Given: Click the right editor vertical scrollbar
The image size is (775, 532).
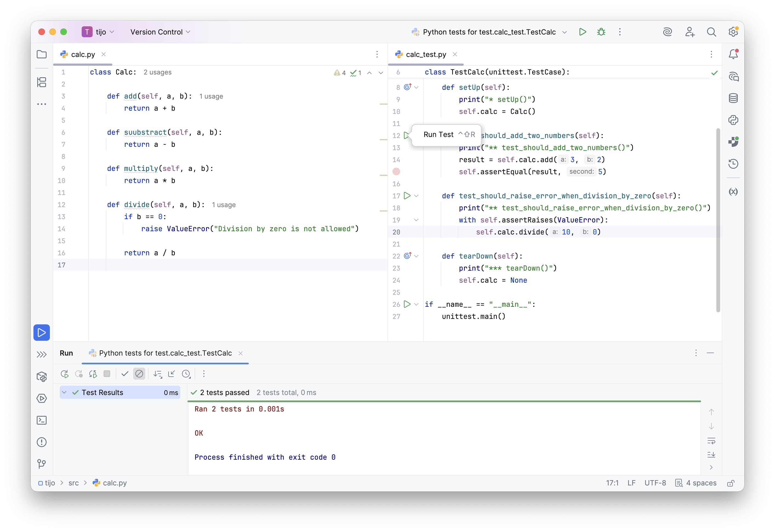Looking at the screenshot, I should (x=718, y=220).
